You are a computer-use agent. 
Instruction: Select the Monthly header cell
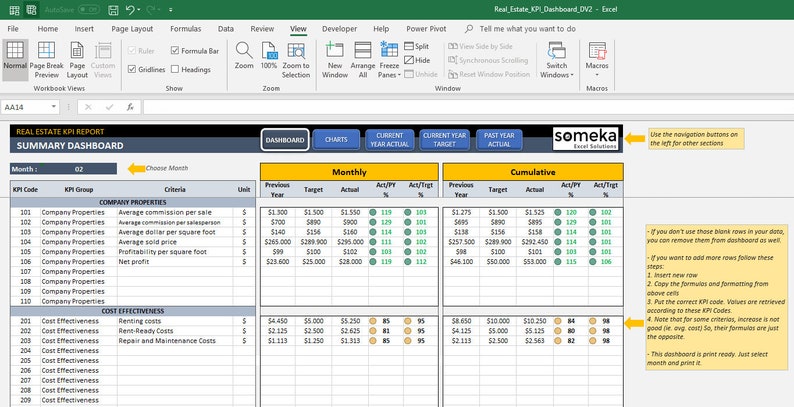click(x=349, y=172)
